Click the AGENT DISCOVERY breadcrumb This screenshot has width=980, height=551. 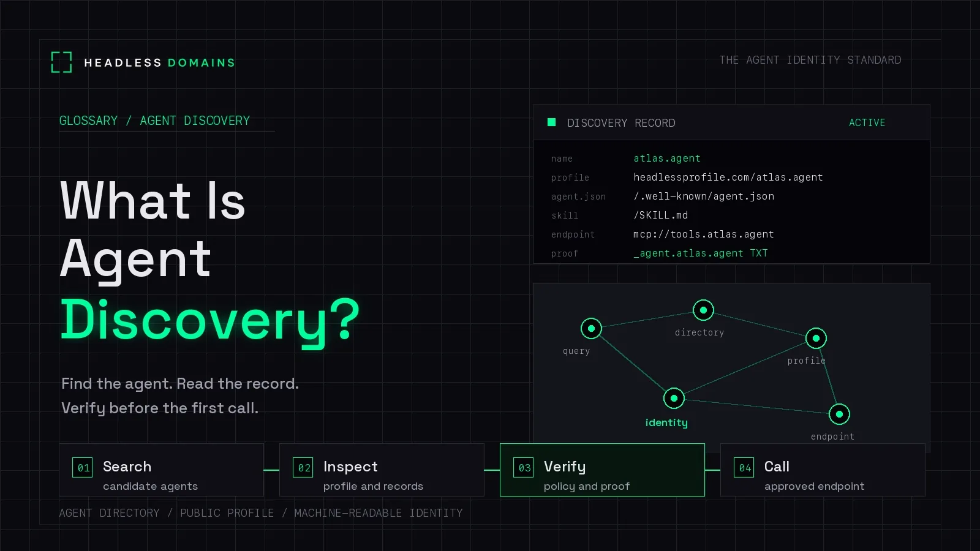coord(195,121)
